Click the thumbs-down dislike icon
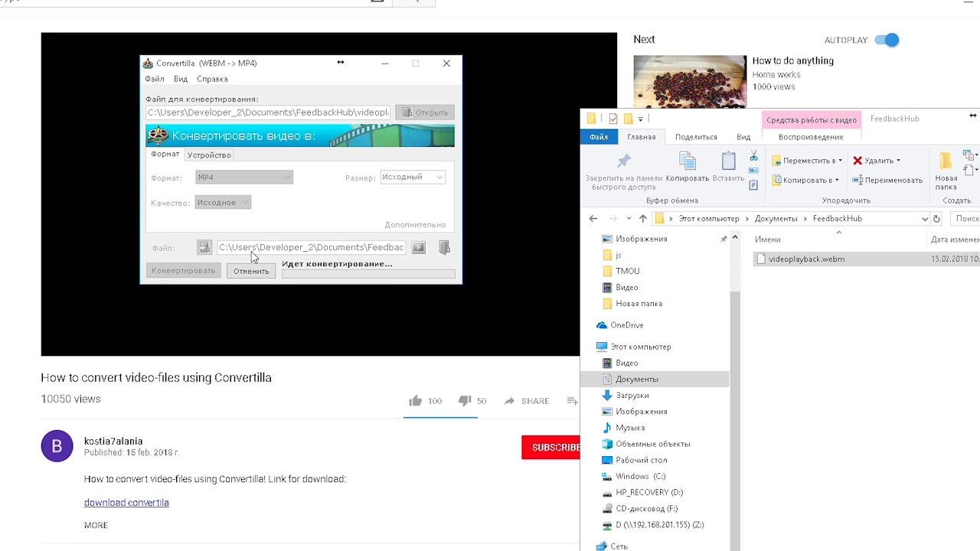Screen dimensions: 980x551 pyautogui.click(x=464, y=401)
